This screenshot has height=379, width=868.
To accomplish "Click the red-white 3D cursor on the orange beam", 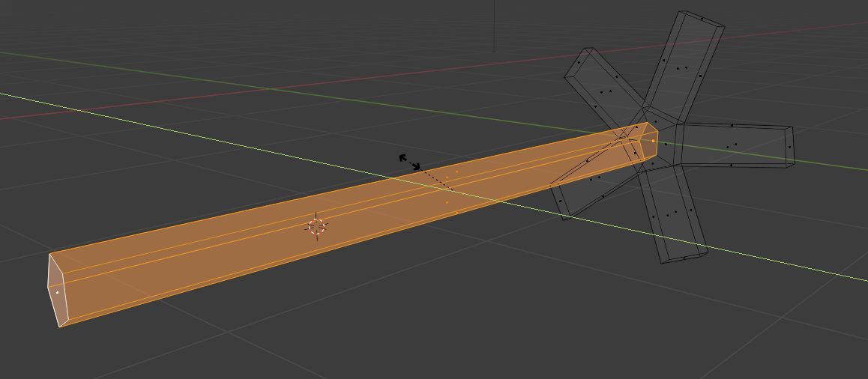I will pos(316,226).
